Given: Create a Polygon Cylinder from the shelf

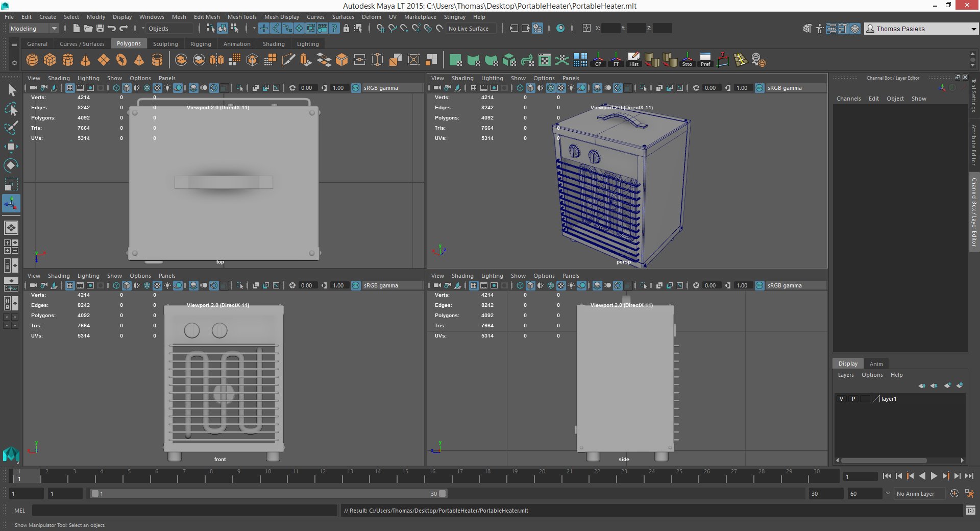Looking at the screenshot, I should (x=67, y=60).
